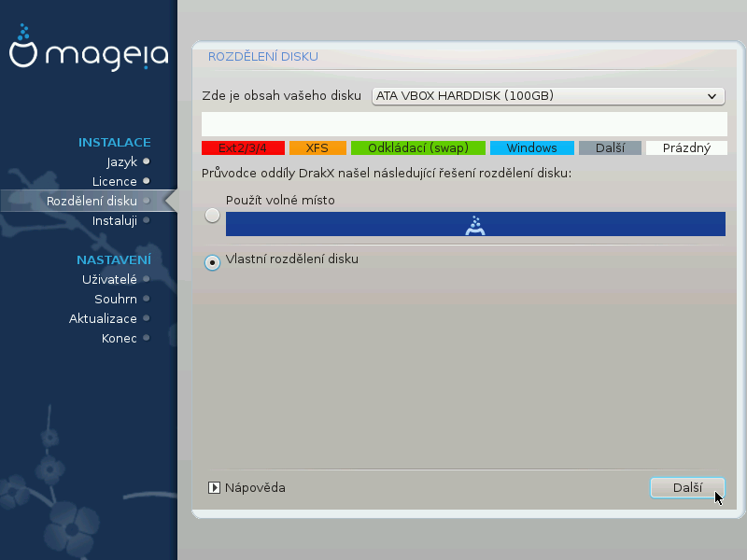Click the ROZDĚLENÍ DISKU title
The width and height of the screenshot is (747, 560).
[x=263, y=56]
